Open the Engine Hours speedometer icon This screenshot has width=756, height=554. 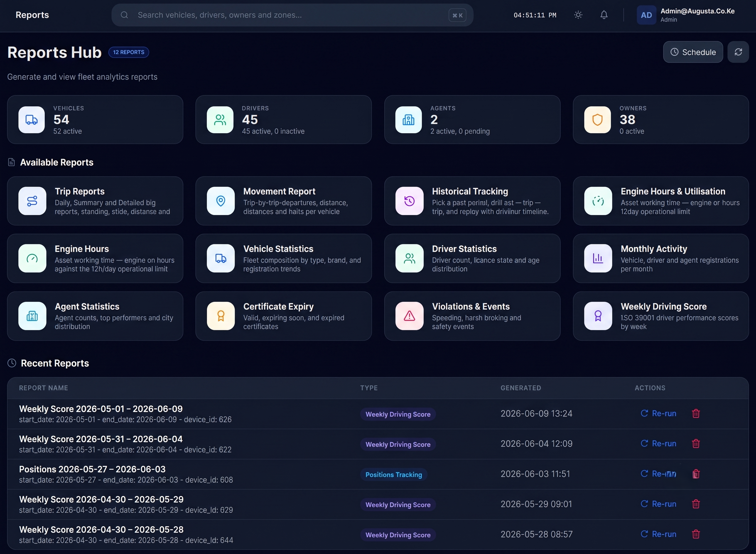[x=32, y=258]
